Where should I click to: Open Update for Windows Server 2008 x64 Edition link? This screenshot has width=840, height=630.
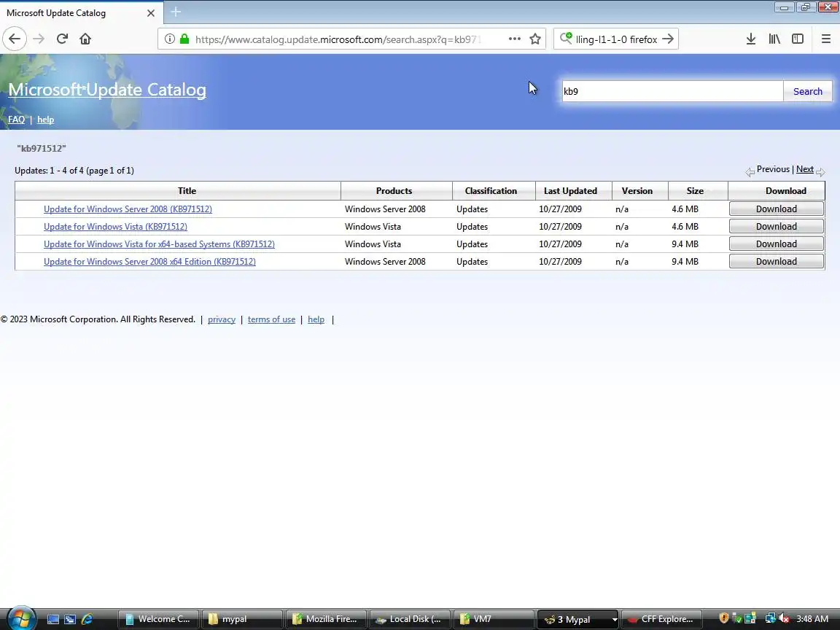tap(149, 262)
